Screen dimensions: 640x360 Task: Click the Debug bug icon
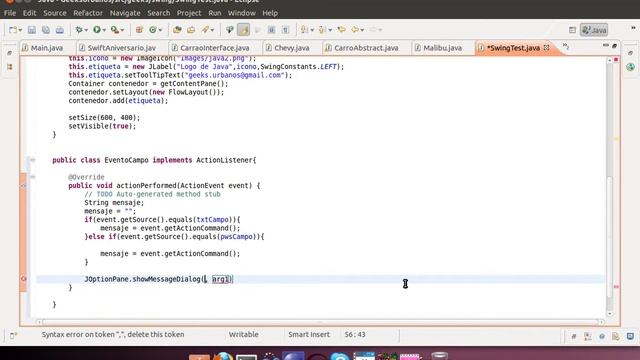79,30
